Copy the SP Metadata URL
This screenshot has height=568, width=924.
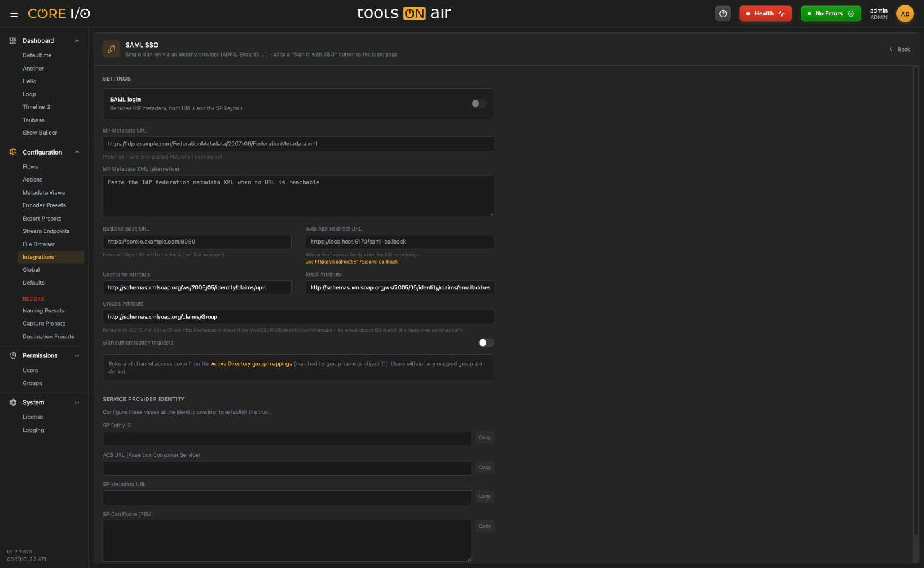pos(484,496)
